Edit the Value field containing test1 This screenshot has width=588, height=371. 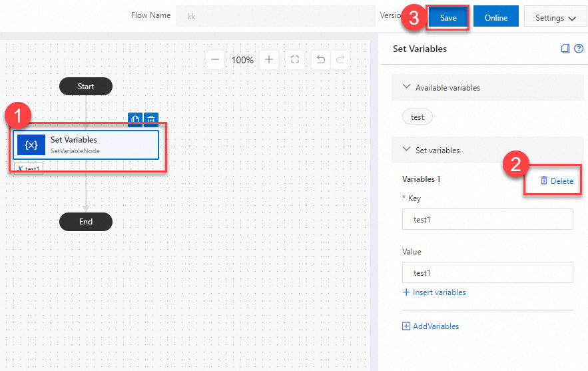point(487,272)
